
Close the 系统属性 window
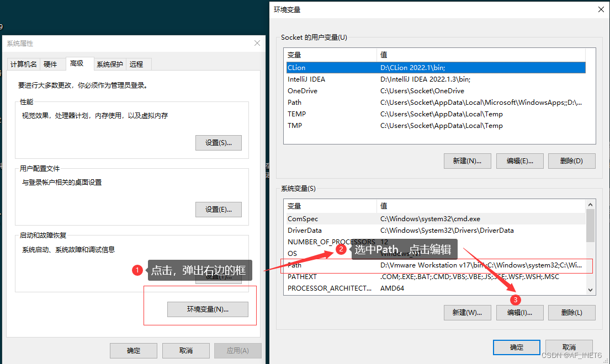point(257,43)
